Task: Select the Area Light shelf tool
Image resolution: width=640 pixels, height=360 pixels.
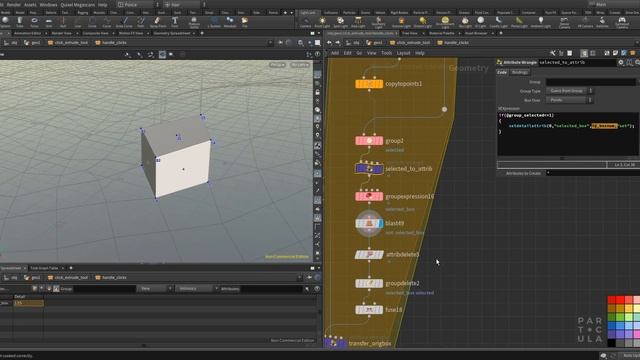Action: click(358, 22)
